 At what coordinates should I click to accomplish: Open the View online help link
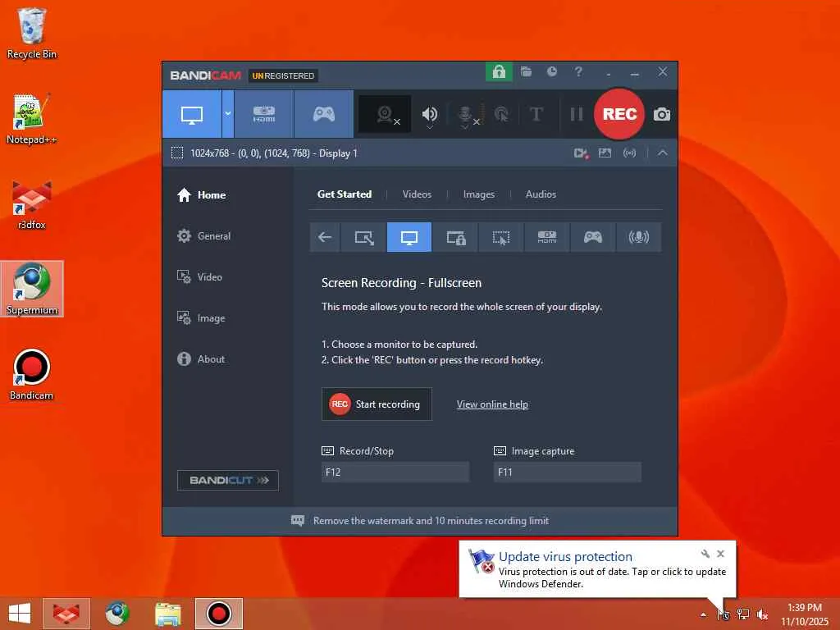pos(492,404)
